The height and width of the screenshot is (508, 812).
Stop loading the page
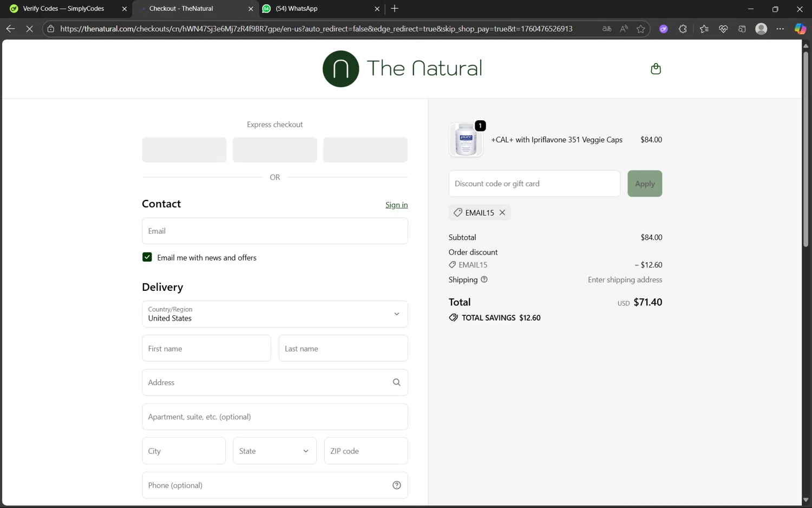pyautogui.click(x=29, y=29)
